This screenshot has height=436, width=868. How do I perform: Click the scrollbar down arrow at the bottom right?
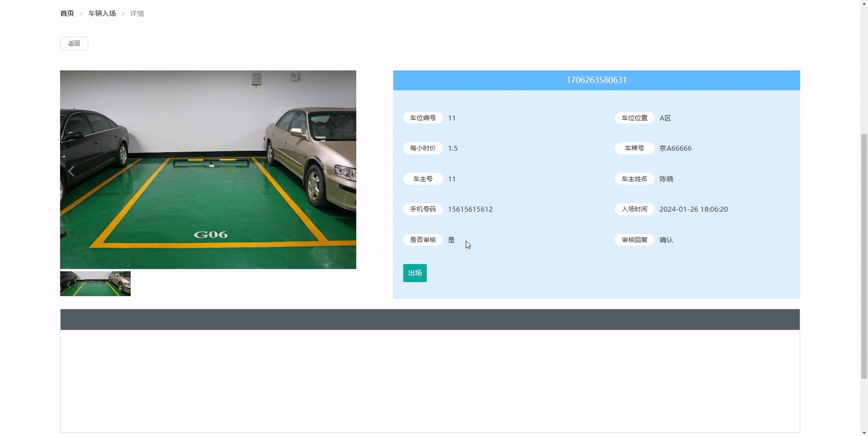(x=864, y=433)
